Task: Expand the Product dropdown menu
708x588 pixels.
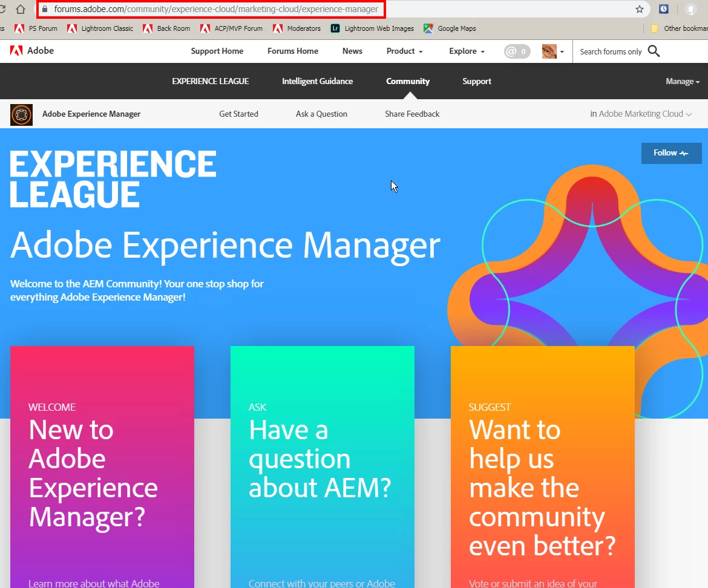Action: click(x=405, y=51)
